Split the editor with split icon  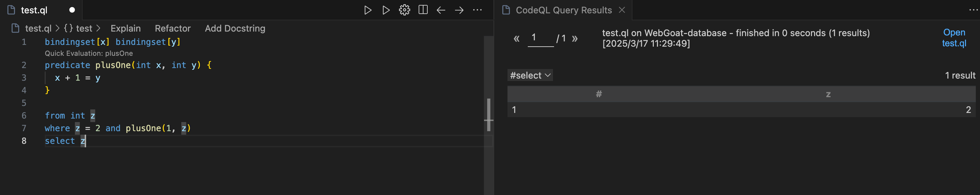click(x=423, y=10)
